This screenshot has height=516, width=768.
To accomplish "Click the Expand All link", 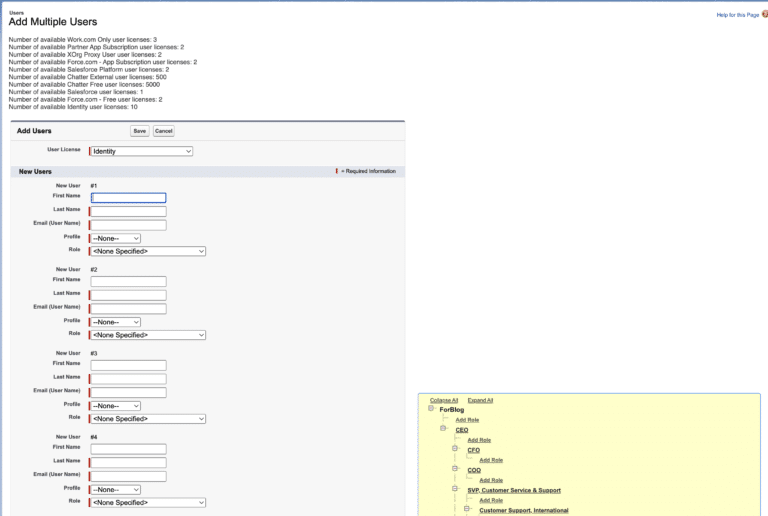I will pos(480,400).
